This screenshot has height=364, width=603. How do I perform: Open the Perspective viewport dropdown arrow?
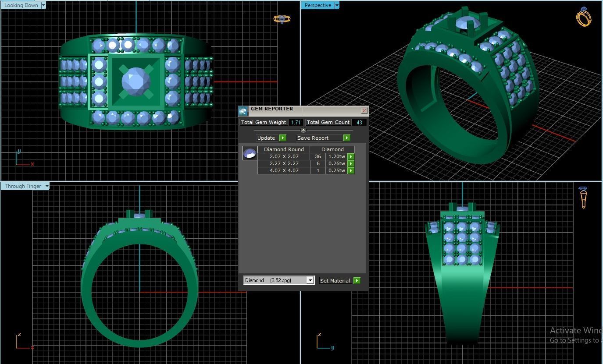tap(337, 5)
